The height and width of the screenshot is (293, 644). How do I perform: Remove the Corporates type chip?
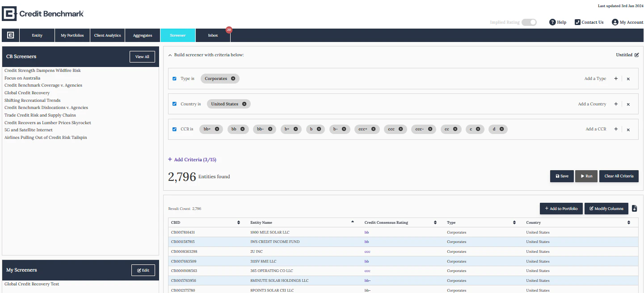233,79
